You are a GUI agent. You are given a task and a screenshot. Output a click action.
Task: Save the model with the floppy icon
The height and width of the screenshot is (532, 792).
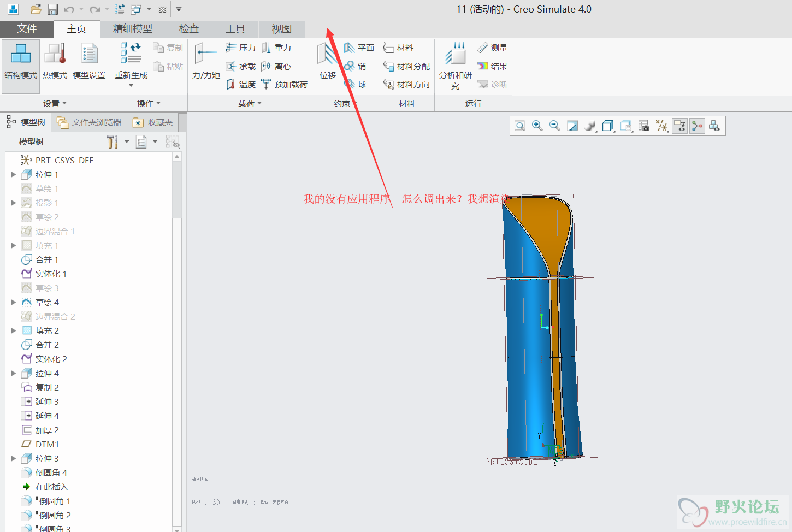pyautogui.click(x=52, y=9)
